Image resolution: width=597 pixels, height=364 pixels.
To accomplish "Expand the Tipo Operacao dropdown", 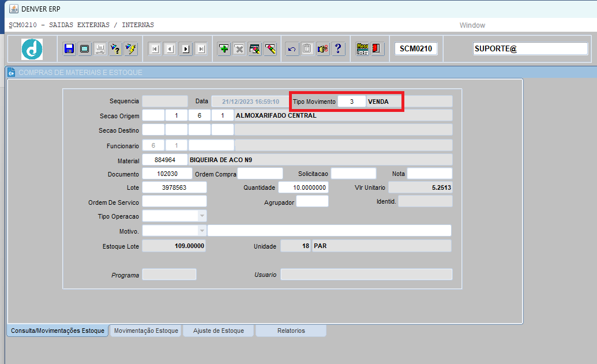I will 202,216.
